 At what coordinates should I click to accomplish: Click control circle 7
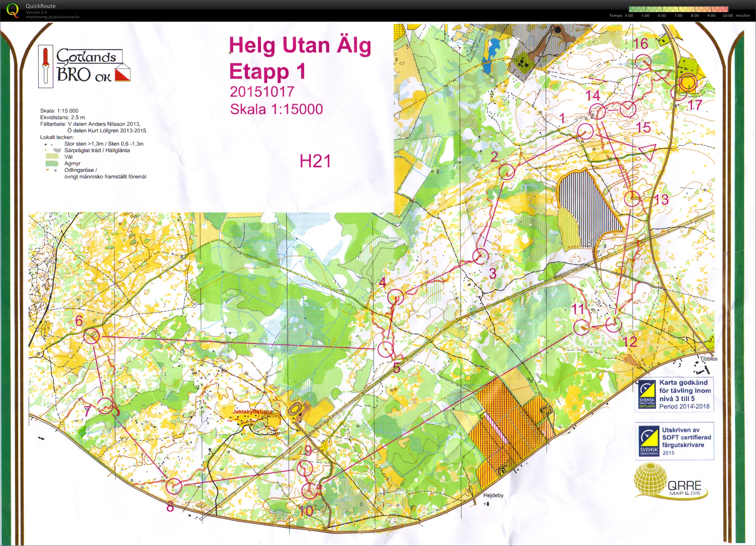point(105,406)
